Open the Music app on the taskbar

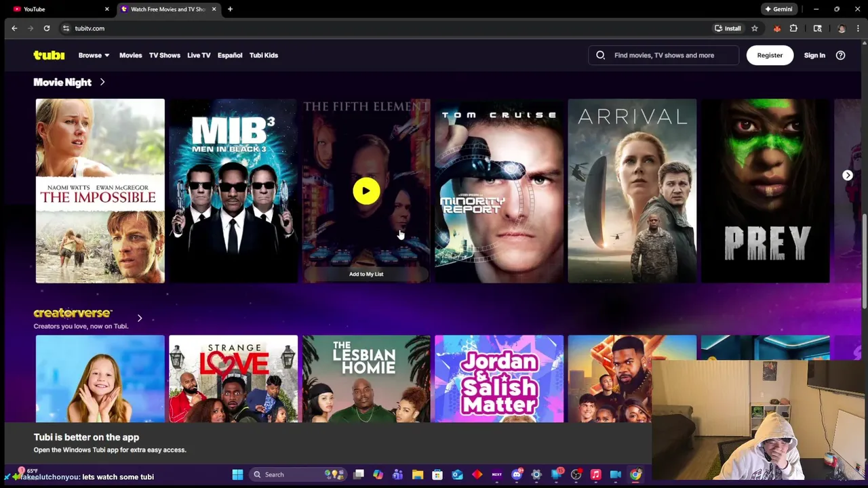[x=595, y=474]
